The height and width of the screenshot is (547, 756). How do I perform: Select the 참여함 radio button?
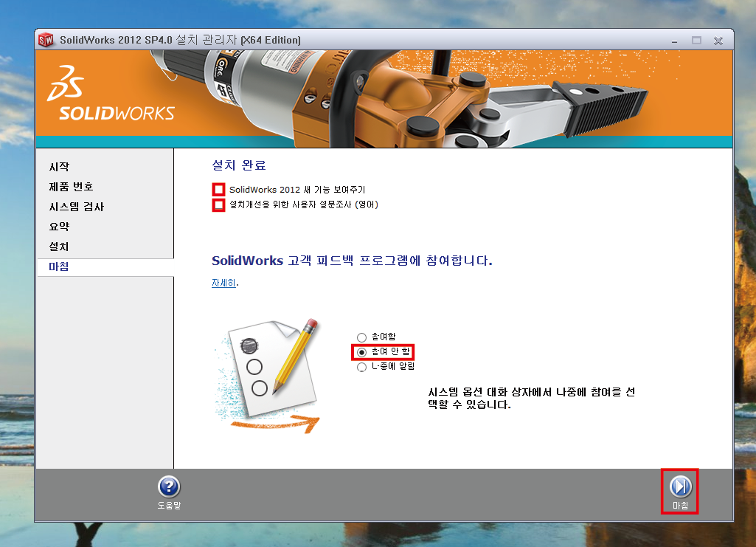(361, 337)
